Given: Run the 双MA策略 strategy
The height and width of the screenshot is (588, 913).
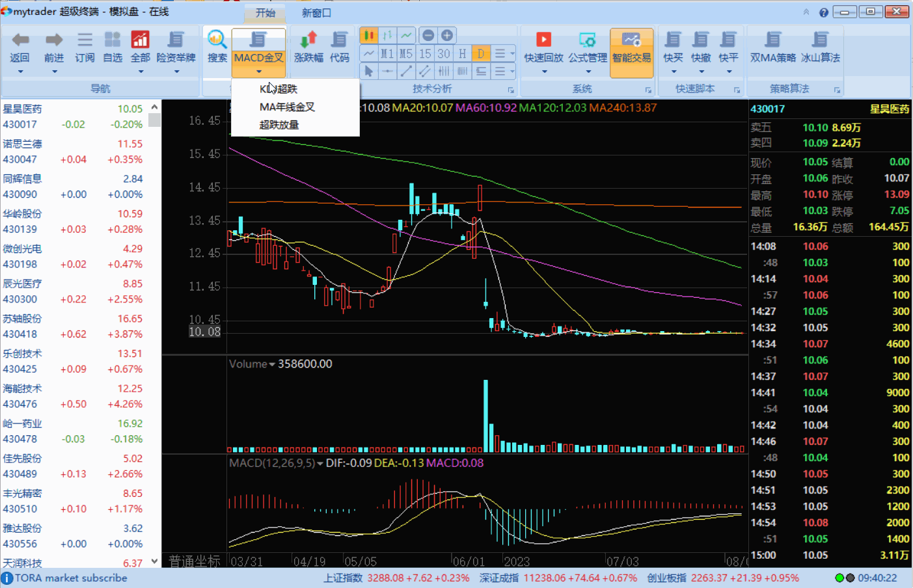Looking at the screenshot, I should 773,47.
